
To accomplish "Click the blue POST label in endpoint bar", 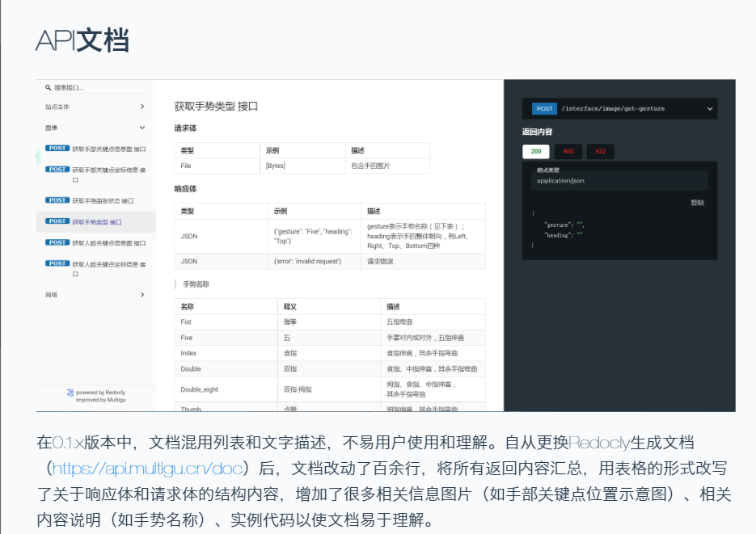I will [544, 109].
